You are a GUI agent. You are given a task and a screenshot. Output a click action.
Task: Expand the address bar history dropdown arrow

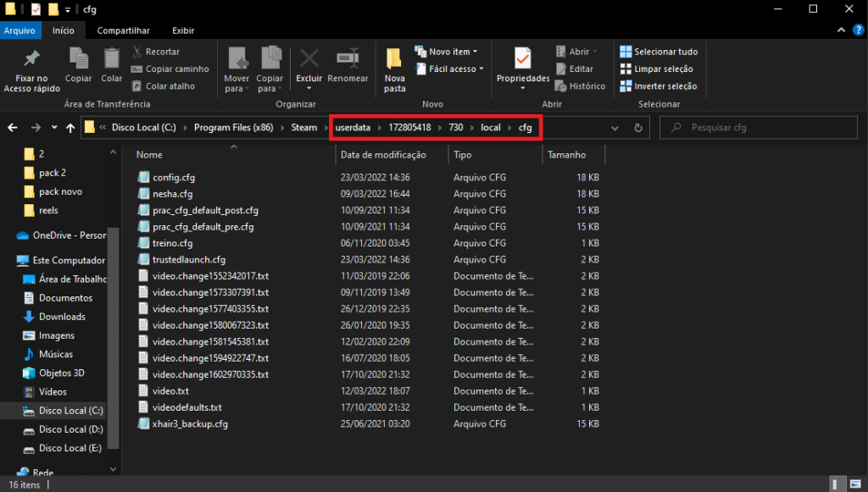[615, 128]
